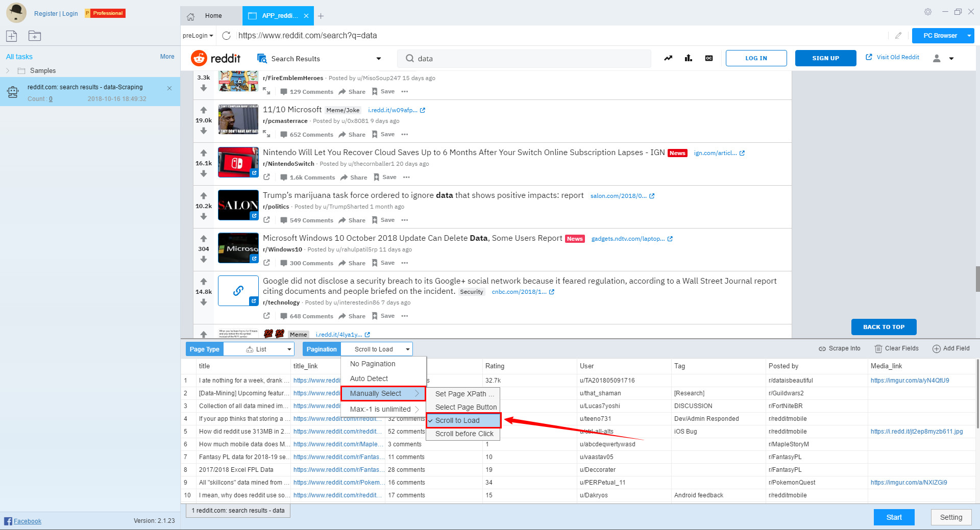Viewport: 980px width, 530px height.
Task: Open the Original Content OC icon
Action: [x=709, y=58]
